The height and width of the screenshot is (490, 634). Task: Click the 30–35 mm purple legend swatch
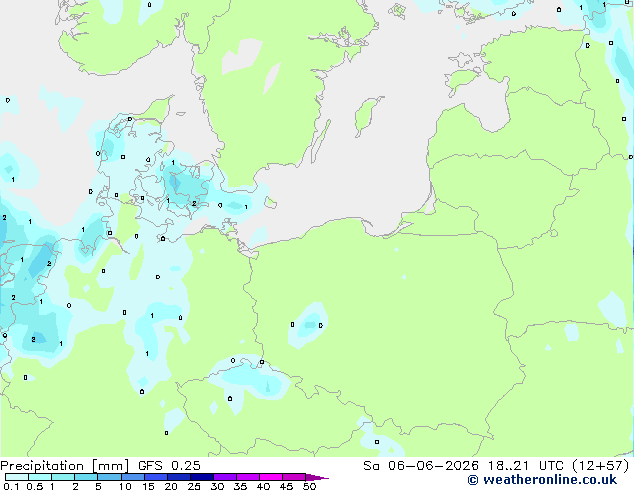click(x=225, y=477)
